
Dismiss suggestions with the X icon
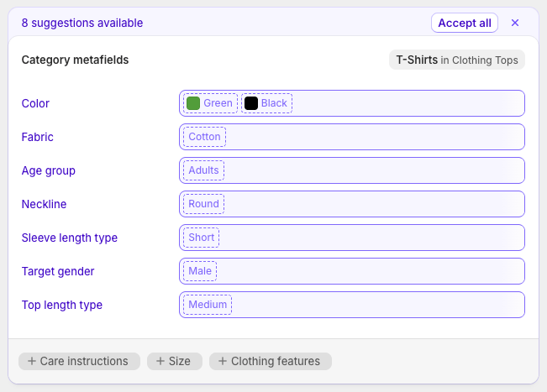515,23
